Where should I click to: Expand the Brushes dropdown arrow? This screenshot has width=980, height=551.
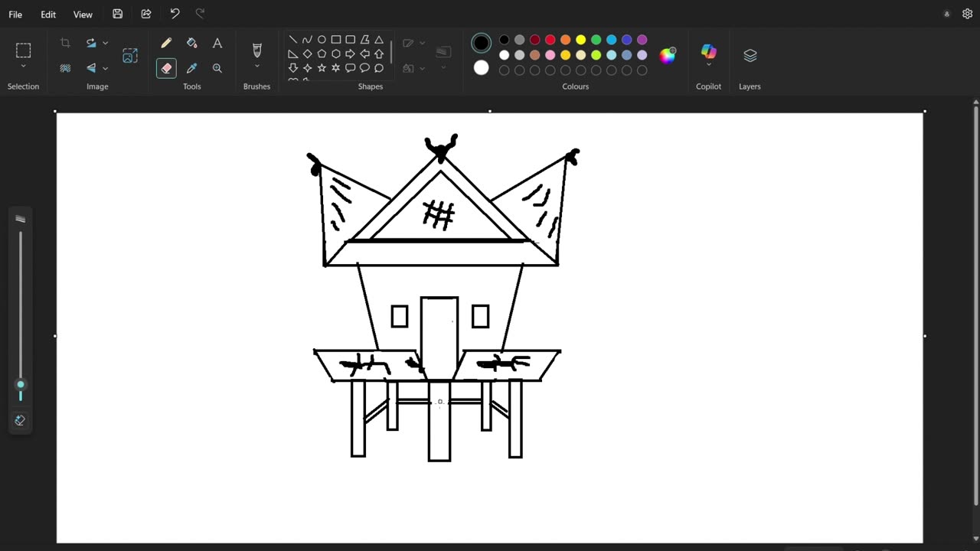[257, 67]
